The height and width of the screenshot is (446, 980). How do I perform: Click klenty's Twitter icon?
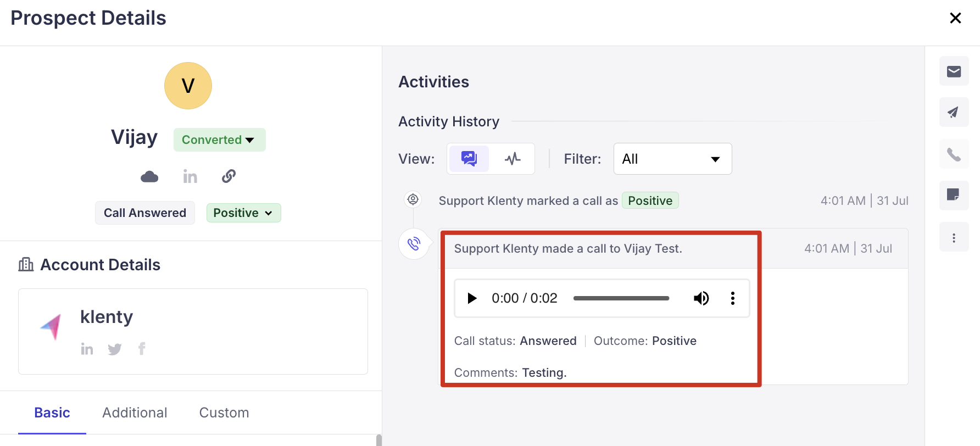coord(115,349)
